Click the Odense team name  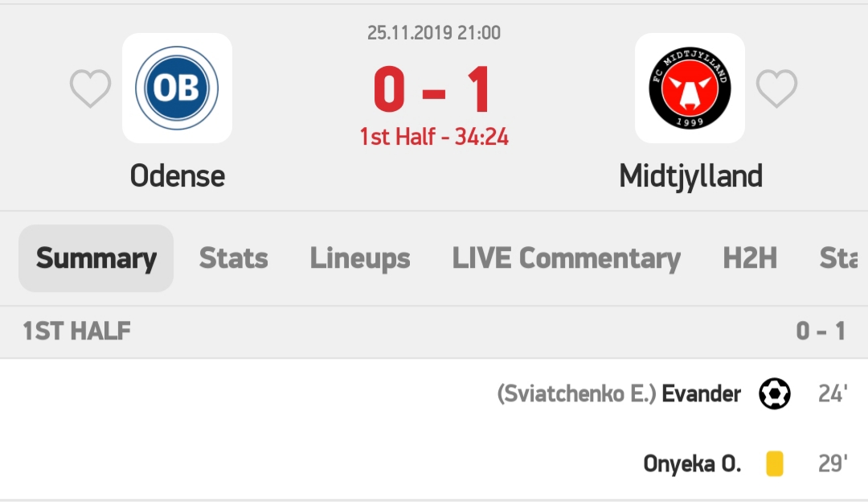(177, 176)
